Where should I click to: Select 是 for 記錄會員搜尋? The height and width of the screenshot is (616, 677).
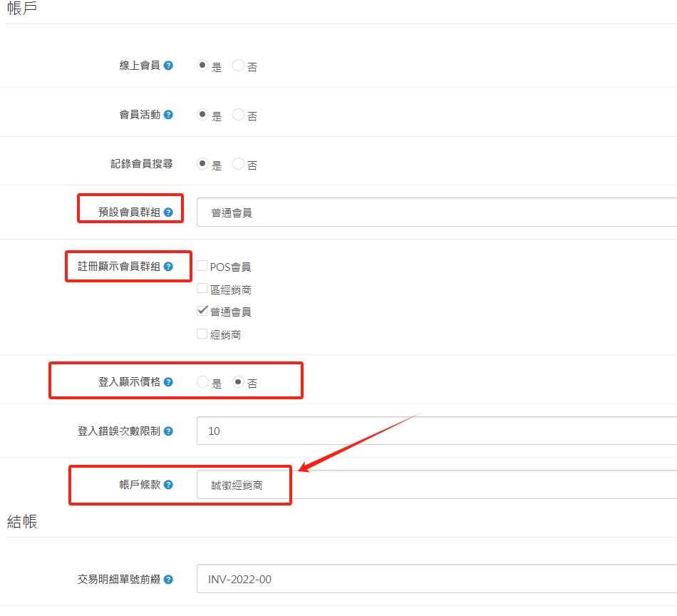(x=202, y=164)
